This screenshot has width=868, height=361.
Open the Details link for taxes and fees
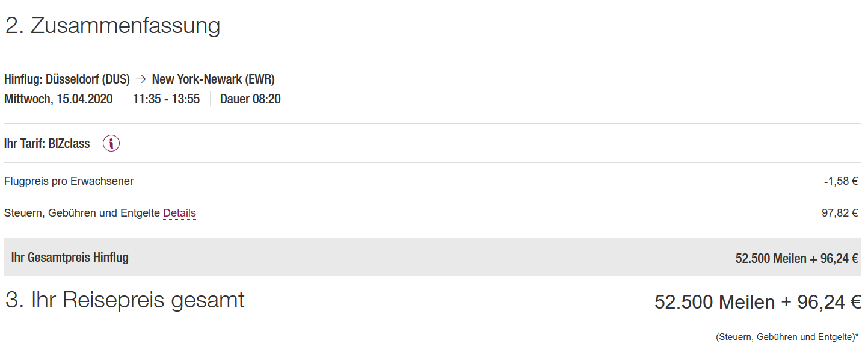click(179, 213)
